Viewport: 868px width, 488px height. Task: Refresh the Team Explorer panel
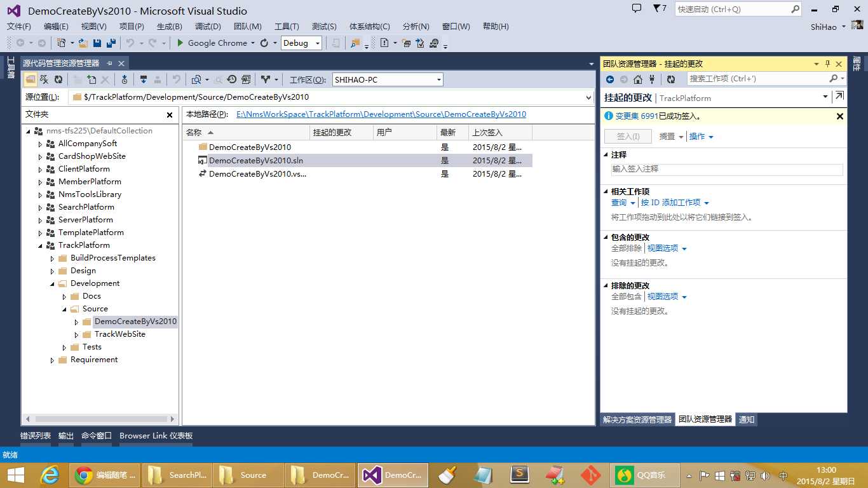[x=671, y=79]
